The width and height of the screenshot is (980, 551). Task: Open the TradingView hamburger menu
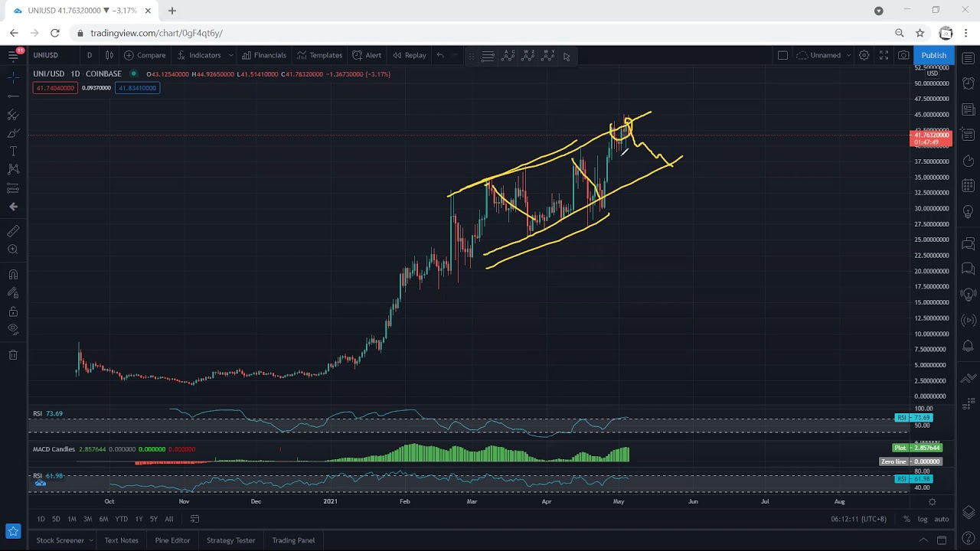click(13, 55)
